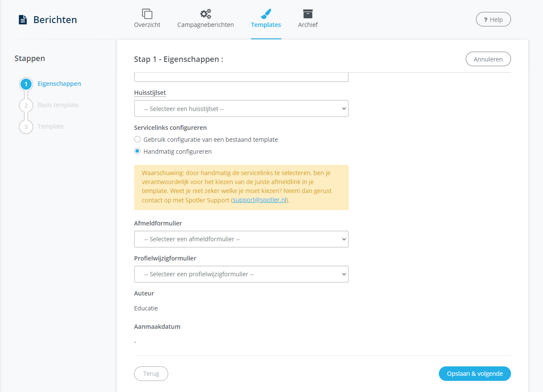The image size is (543, 392).
Task: Click the Templates paintbrush icon
Action: [x=266, y=14]
